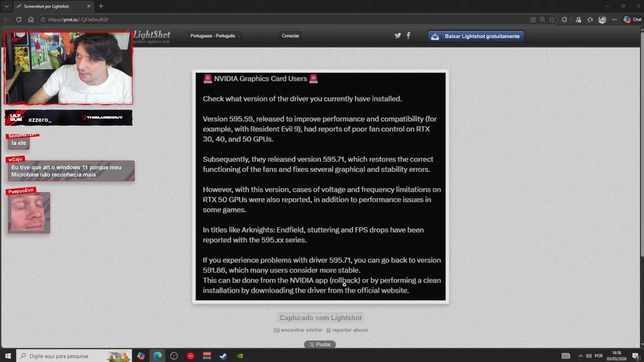This screenshot has width=644, height=362.
Task: Open the favorites list icon
Action: [x=590, y=20]
